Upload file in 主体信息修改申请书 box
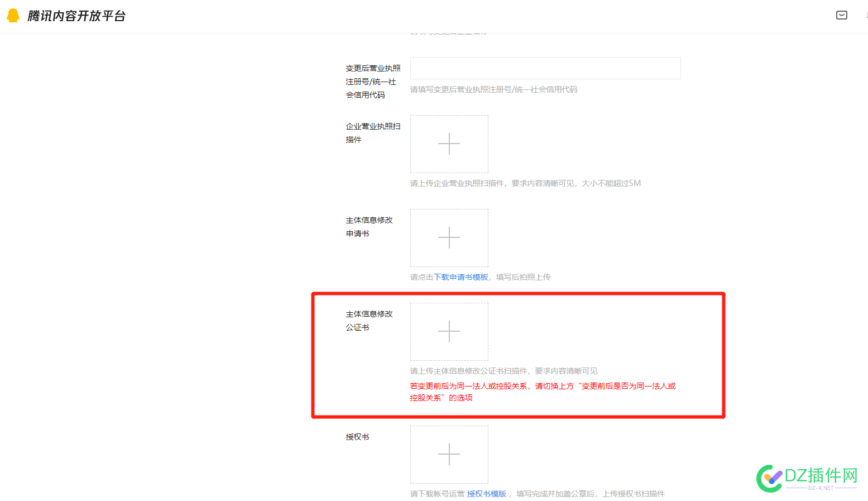The width and height of the screenshot is (868, 501). 449,238
